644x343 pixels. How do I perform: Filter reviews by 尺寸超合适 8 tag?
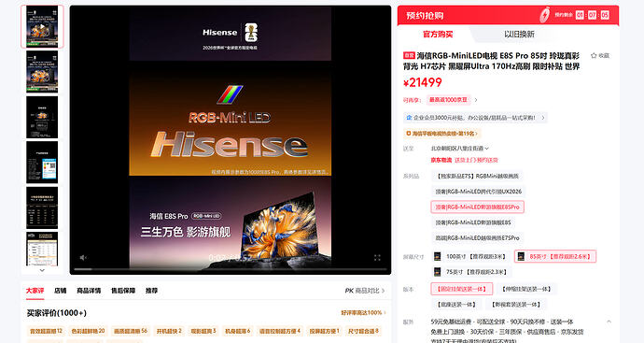363,331
